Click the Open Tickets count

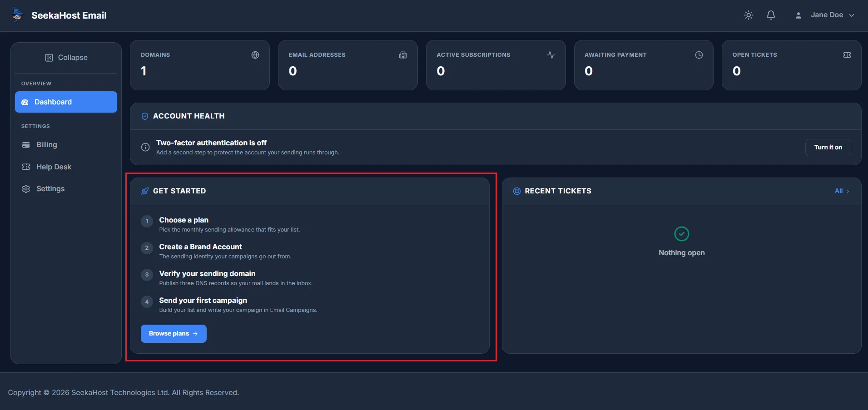[x=737, y=71]
